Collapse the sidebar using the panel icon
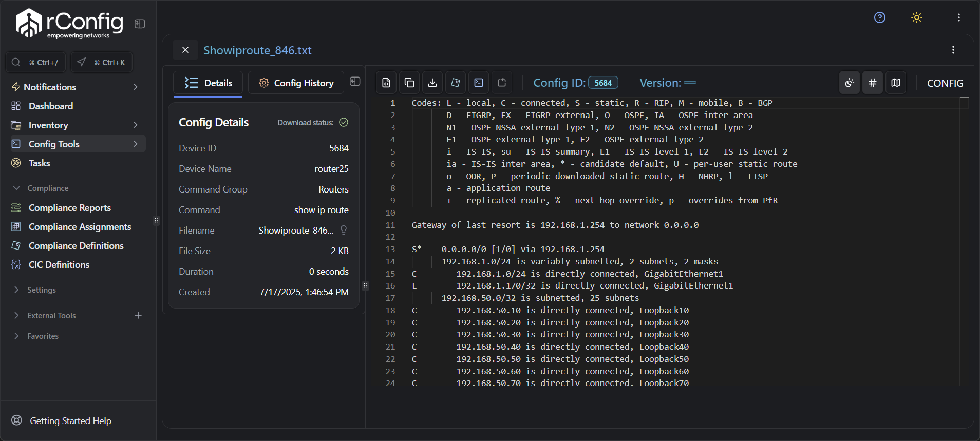The height and width of the screenshot is (441, 980). (140, 24)
